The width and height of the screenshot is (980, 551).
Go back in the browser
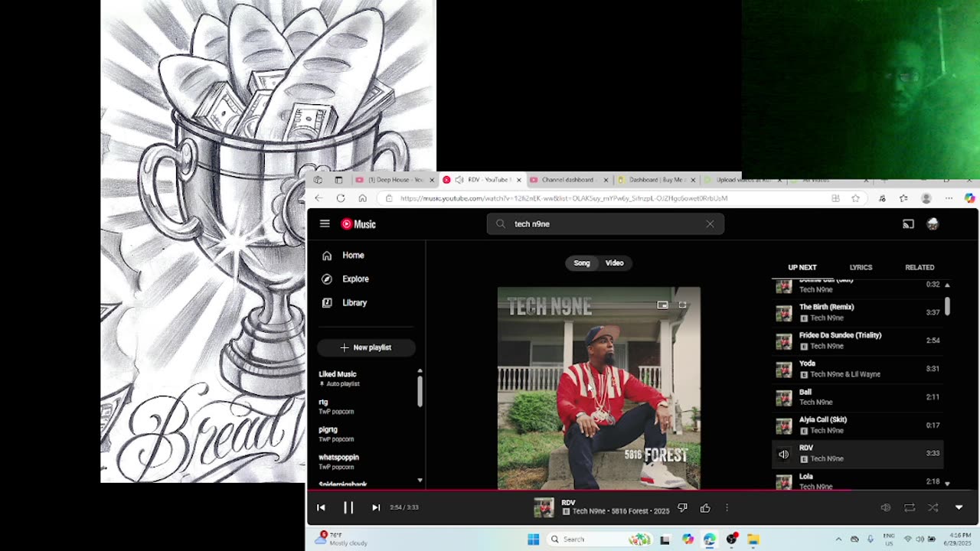click(x=318, y=198)
